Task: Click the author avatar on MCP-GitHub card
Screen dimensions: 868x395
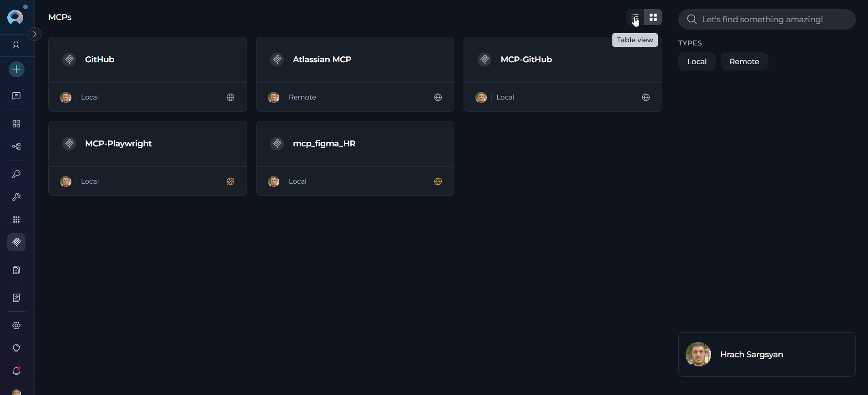Action: 481,97
